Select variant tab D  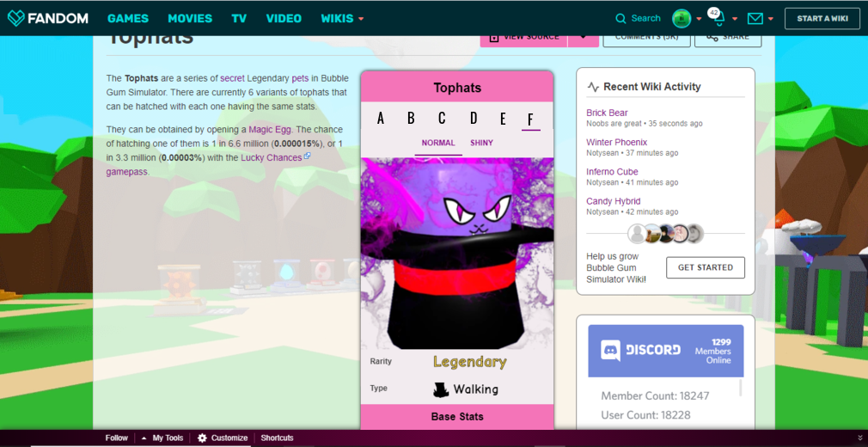pyautogui.click(x=474, y=118)
